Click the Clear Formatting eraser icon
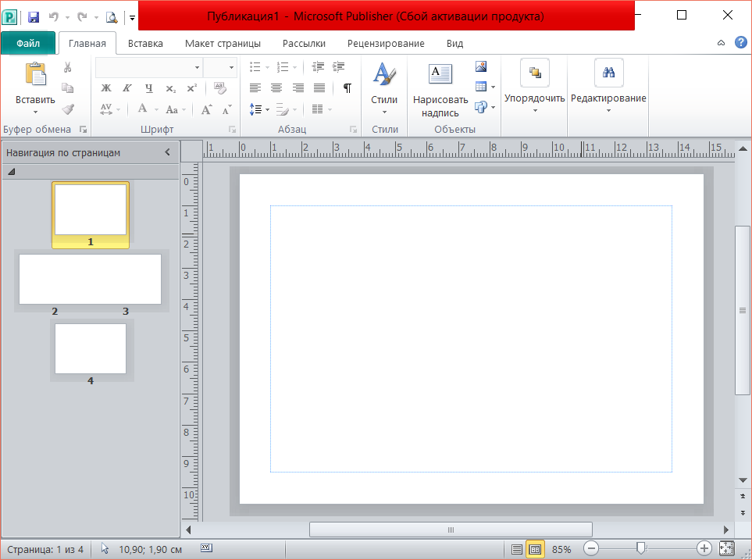The width and height of the screenshot is (752, 560). point(220,87)
